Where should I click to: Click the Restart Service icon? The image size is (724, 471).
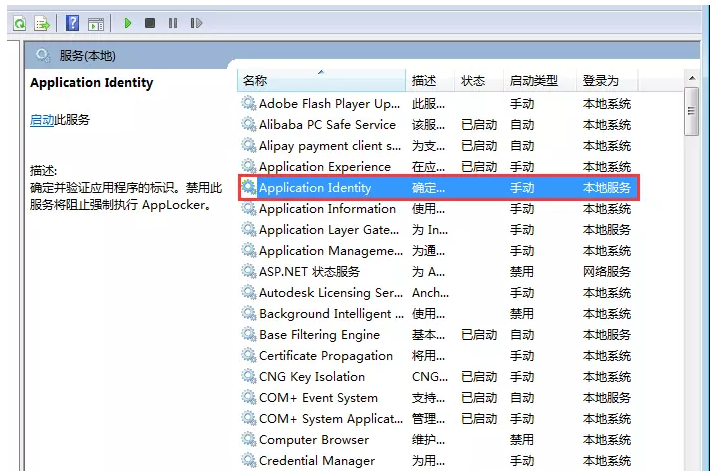196,23
